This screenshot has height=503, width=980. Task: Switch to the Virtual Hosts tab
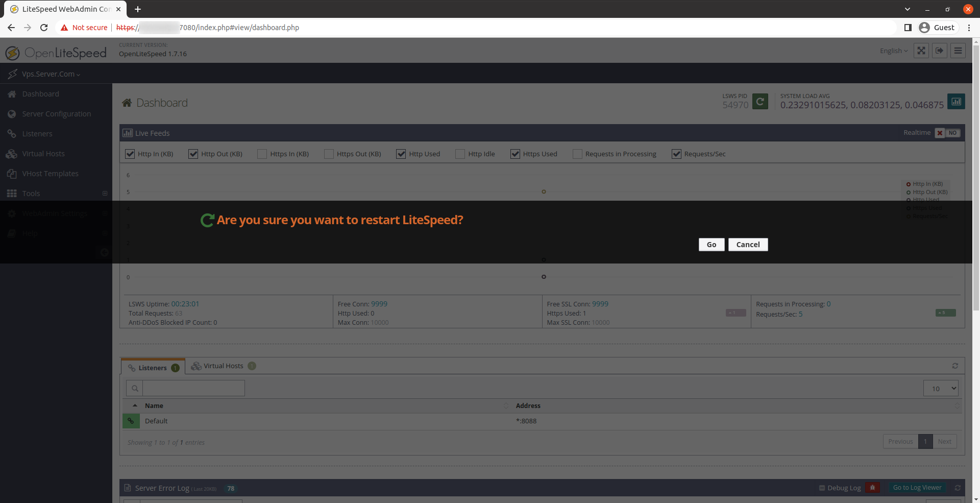click(x=223, y=366)
